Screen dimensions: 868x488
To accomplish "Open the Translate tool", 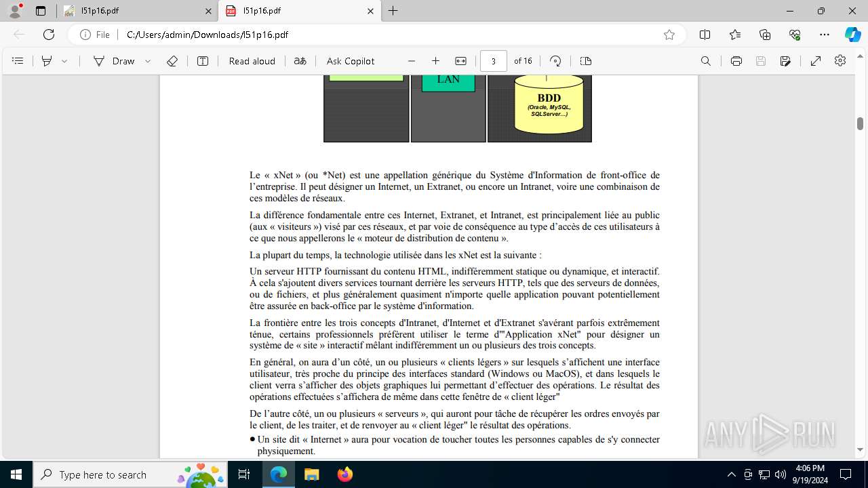I will (300, 61).
